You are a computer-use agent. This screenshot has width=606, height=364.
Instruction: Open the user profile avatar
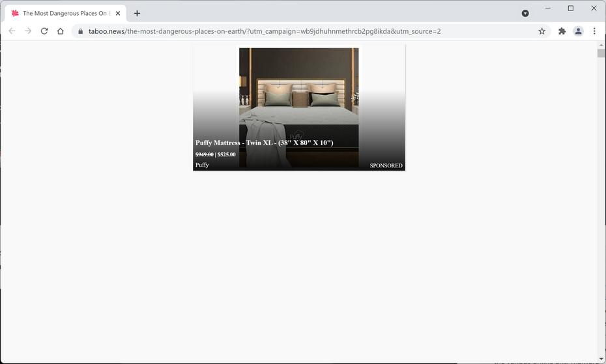click(578, 31)
